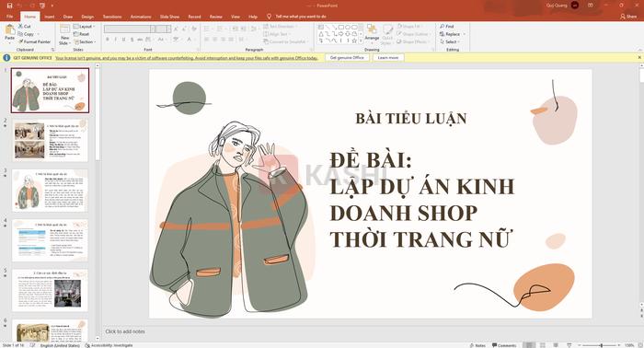Click the Share button
Viewport: 644px width, 348px height.
click(628, 17)
